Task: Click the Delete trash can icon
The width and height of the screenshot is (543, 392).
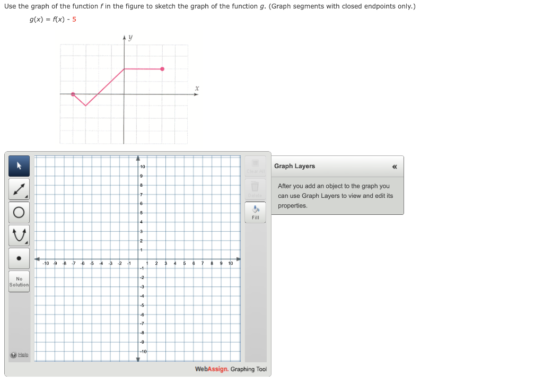Action: (255, 187)
